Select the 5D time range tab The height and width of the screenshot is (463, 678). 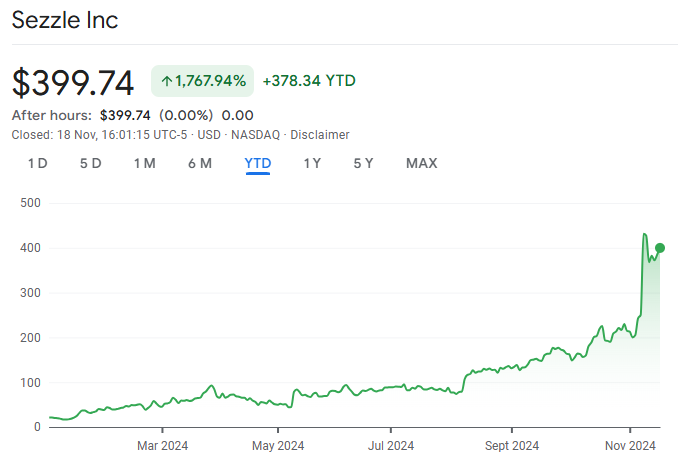90,163
